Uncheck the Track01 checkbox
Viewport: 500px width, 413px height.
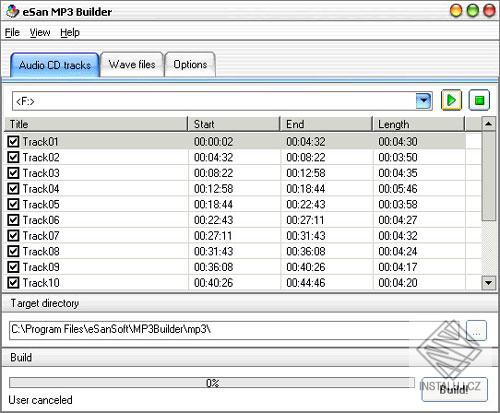tap(13, 142)
